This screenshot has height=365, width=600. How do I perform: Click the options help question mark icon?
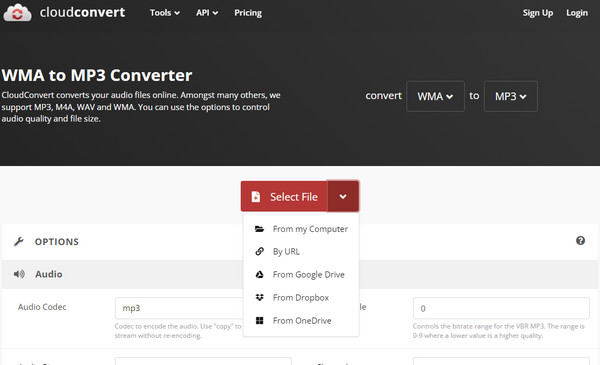click(580, 241)
